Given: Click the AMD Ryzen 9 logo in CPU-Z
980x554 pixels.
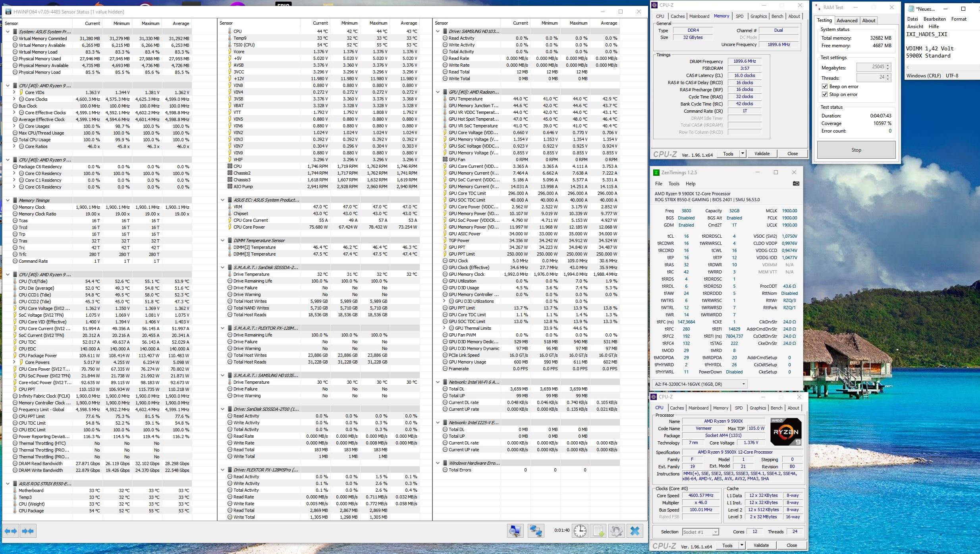Looking at the screenshot, I should 785,432.
